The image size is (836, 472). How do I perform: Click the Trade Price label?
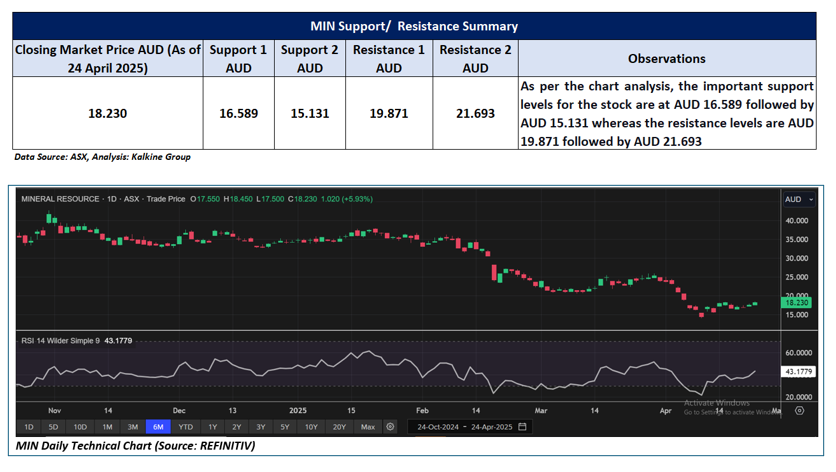166,199
